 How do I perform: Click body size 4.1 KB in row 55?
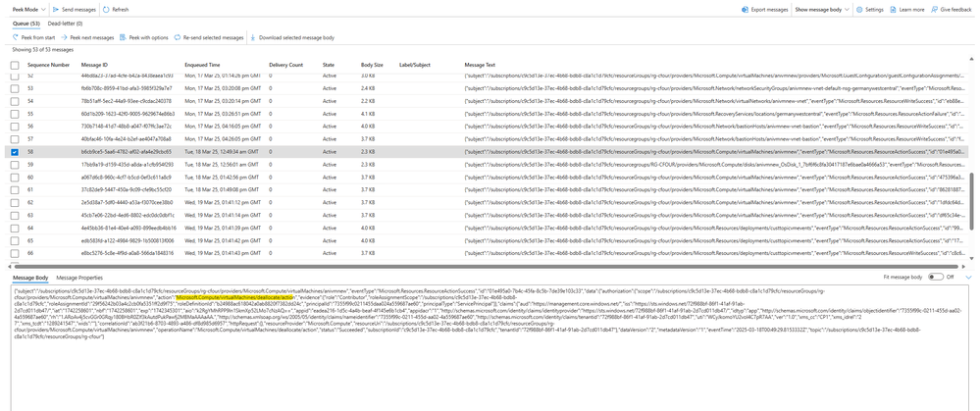coord(367,114)
